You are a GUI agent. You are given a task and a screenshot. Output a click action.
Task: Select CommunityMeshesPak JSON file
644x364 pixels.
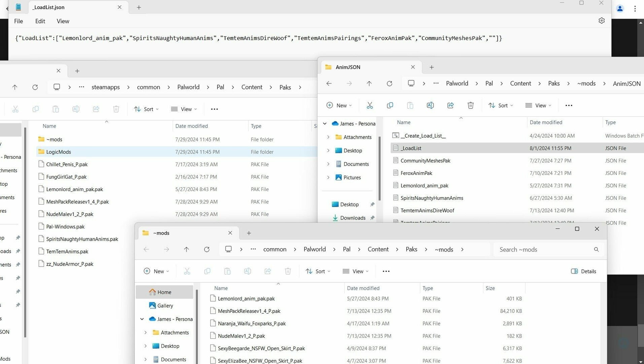(426, 161)
